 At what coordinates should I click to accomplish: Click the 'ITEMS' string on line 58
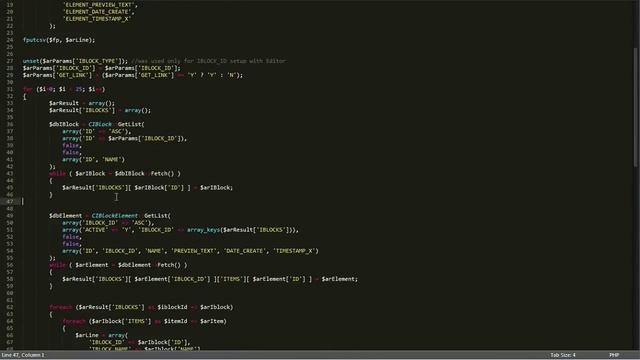(x=231, y=279)
